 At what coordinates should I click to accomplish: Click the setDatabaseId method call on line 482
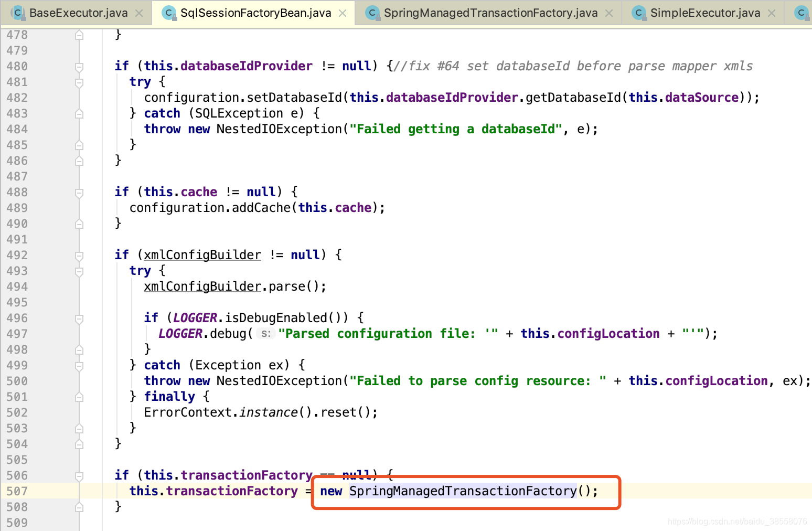pyautogui.click(x=294, y=98)
